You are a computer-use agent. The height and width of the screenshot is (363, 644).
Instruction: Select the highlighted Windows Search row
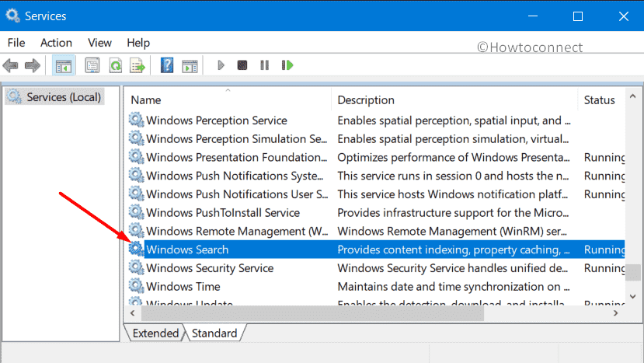click(376, 250)
